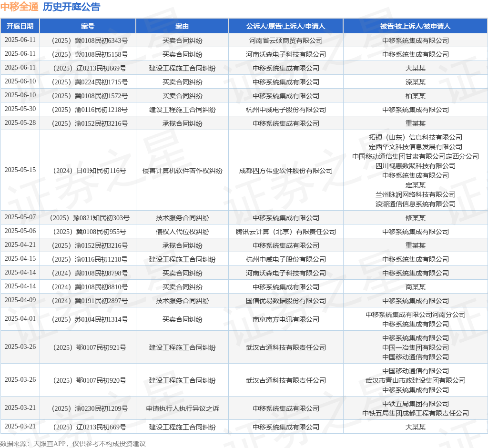The width and height of the screenshot is (488, 448).
Task: Click defendant 修某某
Action: pyautogui.click(x=415, y=218)
